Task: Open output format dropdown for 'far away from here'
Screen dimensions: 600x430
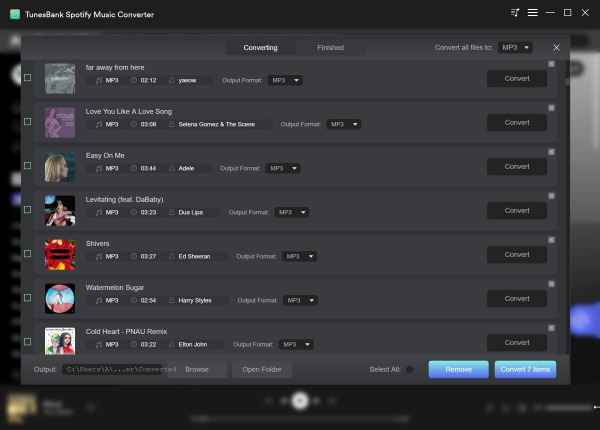Action: click(x=285, y=80)
